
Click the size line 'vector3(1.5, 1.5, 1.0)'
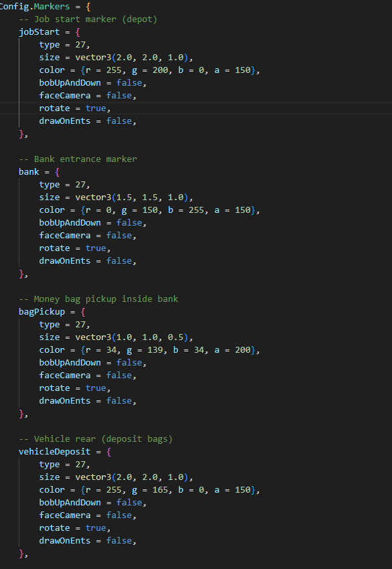coord(116,197)
